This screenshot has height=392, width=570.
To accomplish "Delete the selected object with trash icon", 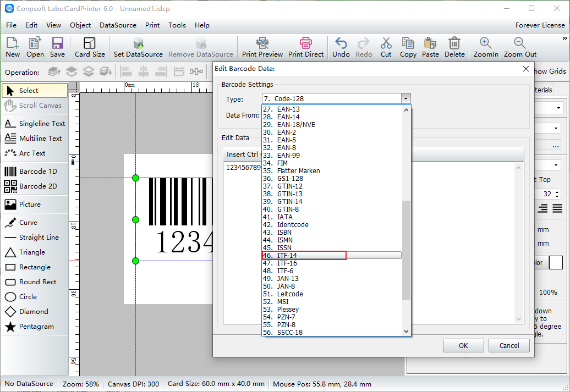I will [x=454, y=43].
